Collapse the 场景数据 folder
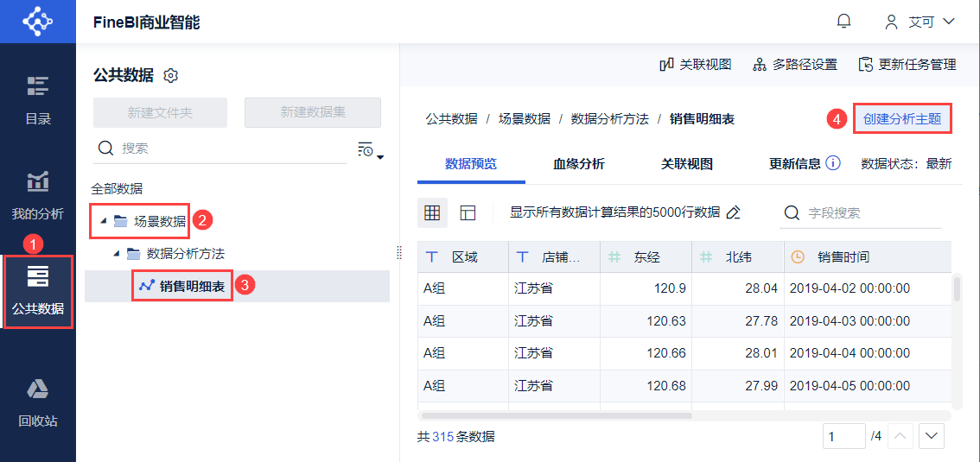 [x=104, y=221]
